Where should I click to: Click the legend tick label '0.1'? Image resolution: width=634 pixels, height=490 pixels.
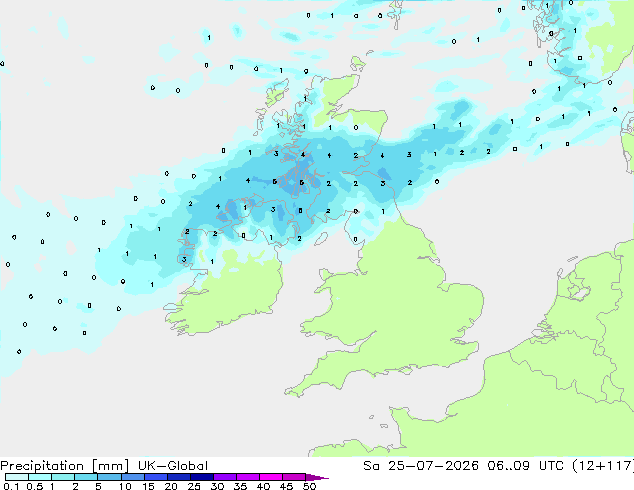[11, 486]
